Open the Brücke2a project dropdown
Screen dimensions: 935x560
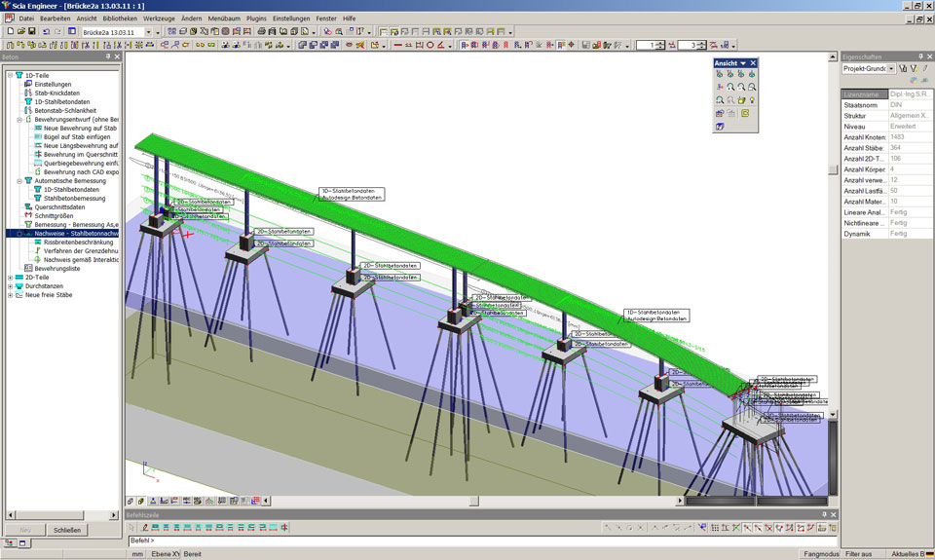coord(149,31)
